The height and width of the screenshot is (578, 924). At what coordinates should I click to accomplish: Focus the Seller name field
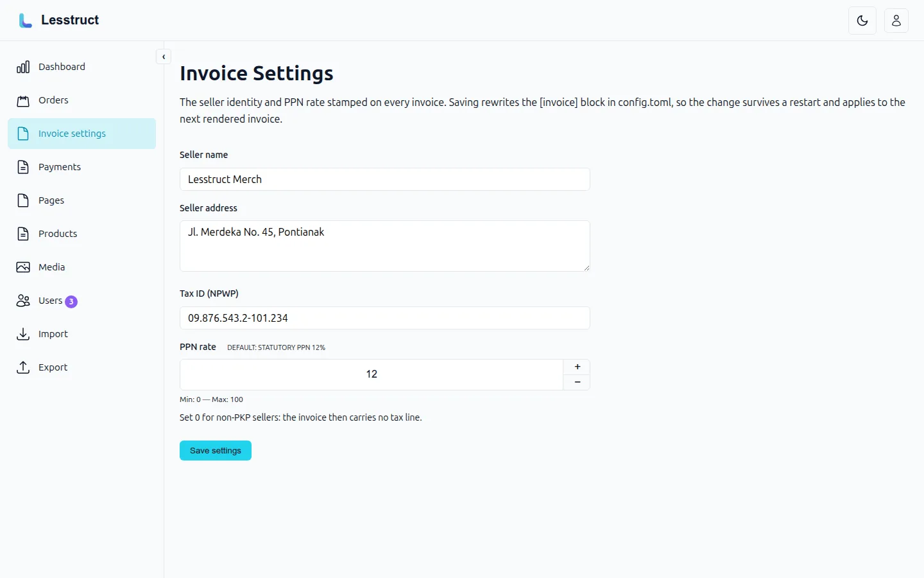(x=385, y=179)
